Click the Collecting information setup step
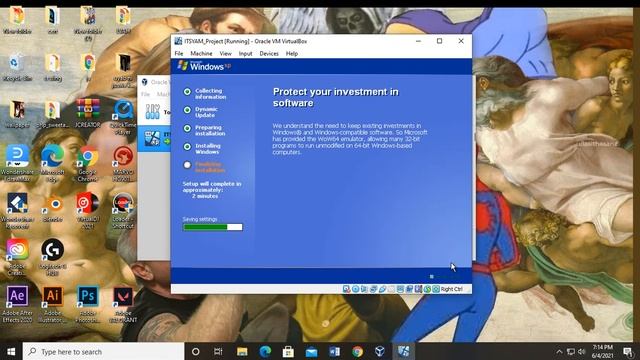The image size is (640, 360). (205, 94)
